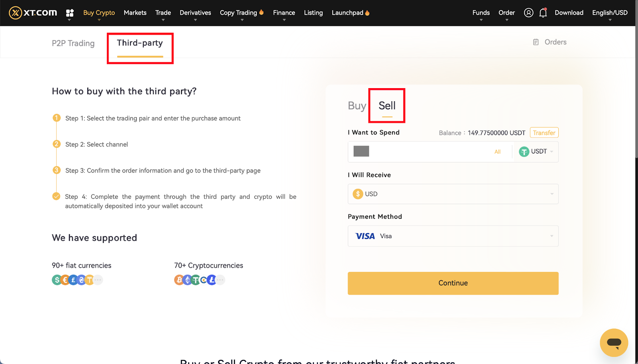Viewport: 638px width, 364px height.
Task: Open the USD receive currency dropdown
Action: click(x=453, y=194)
